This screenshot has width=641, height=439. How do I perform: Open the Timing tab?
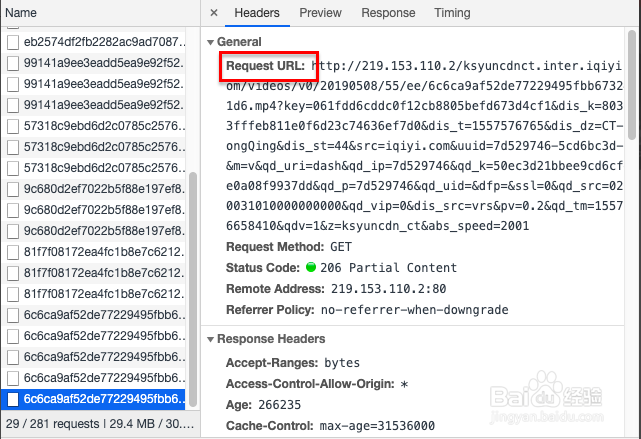click(x=452, y=13)
